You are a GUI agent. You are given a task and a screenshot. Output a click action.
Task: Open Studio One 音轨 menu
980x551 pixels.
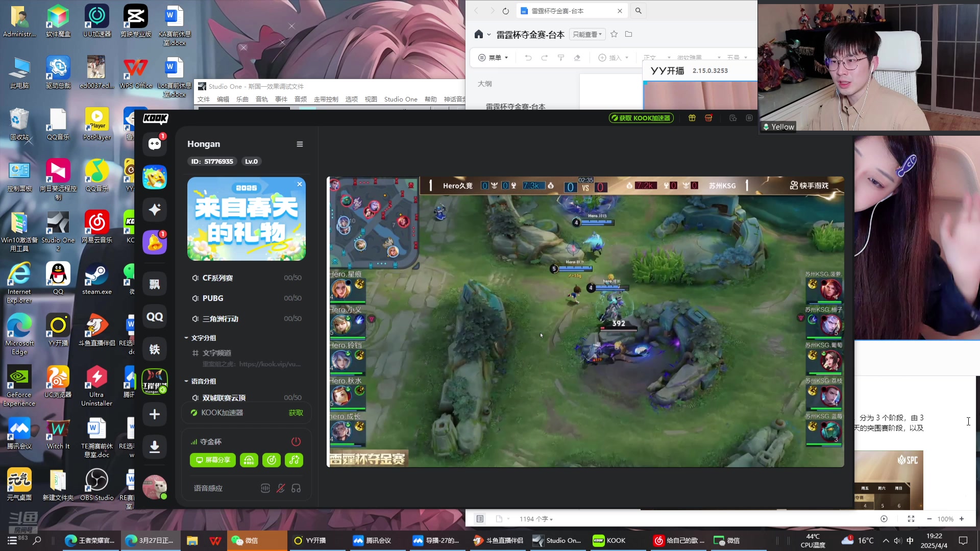262,99
